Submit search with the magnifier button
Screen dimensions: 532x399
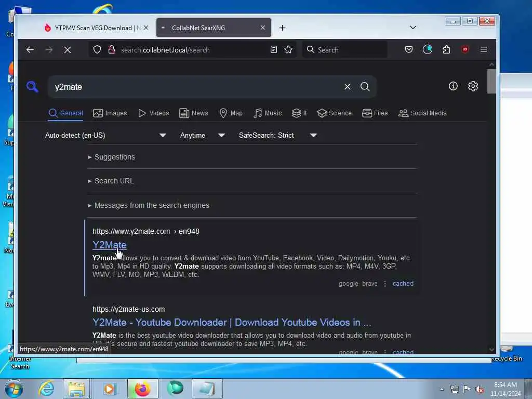click(x=365, y=87)
